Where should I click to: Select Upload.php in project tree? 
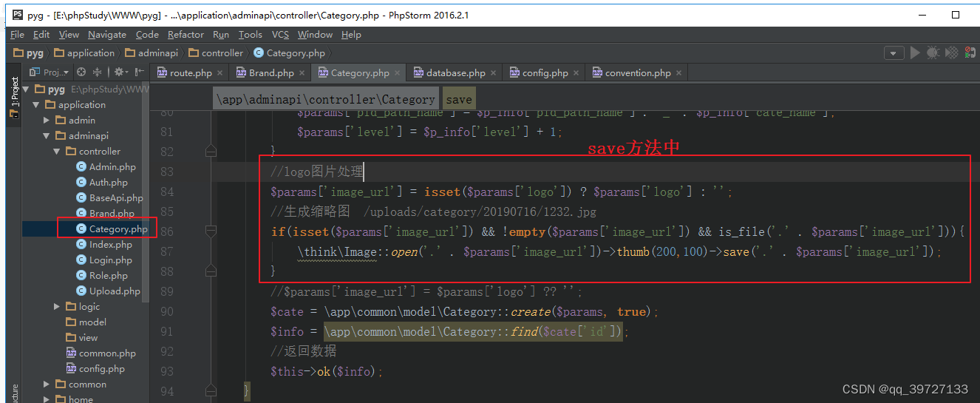click(108, 291)
